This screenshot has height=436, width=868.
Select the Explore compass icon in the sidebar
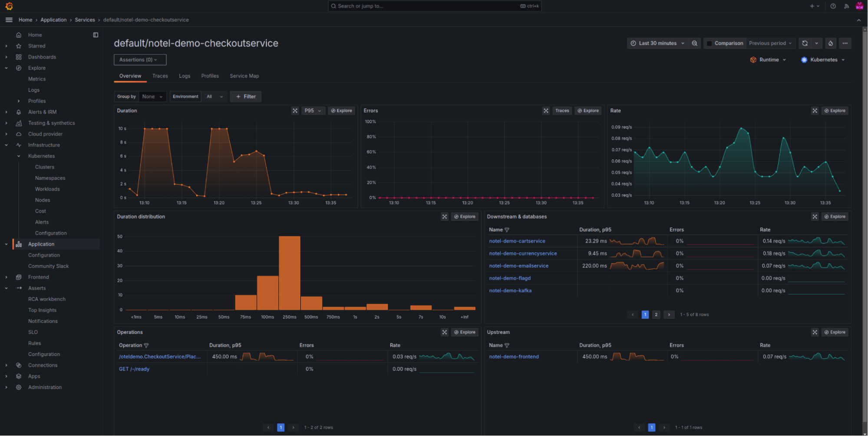coord(18,68)
